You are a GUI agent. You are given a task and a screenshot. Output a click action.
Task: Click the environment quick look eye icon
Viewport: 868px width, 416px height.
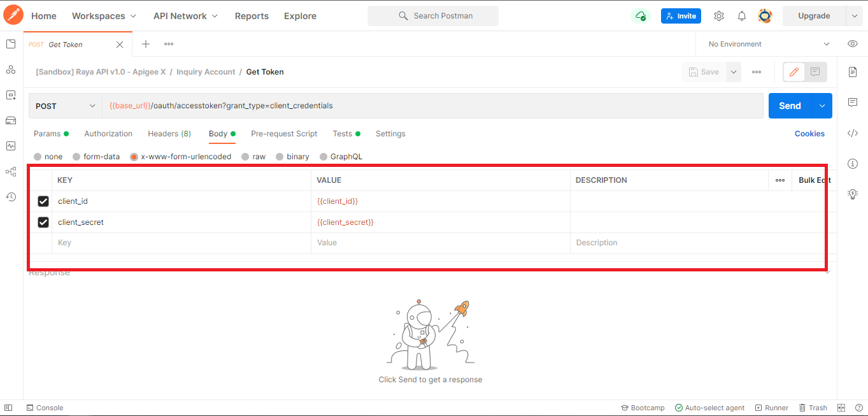853,44
